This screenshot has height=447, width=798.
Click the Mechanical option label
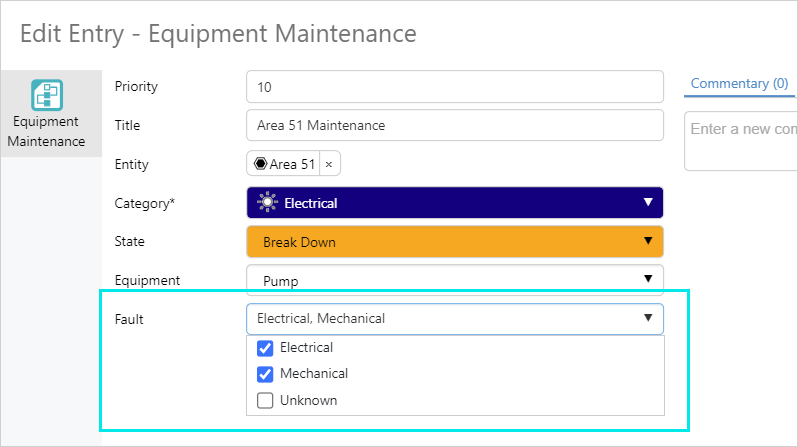pyautogui.click(x=314, y=374)
